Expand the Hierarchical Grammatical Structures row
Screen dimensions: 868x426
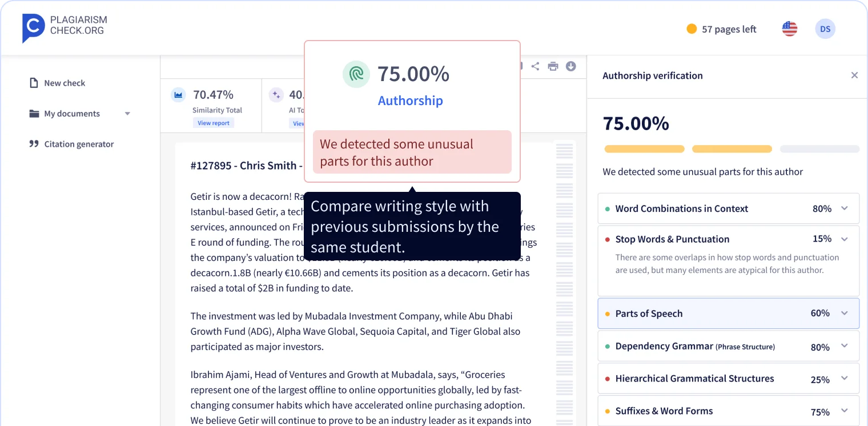pyautogui.click(x=845, y=378)
